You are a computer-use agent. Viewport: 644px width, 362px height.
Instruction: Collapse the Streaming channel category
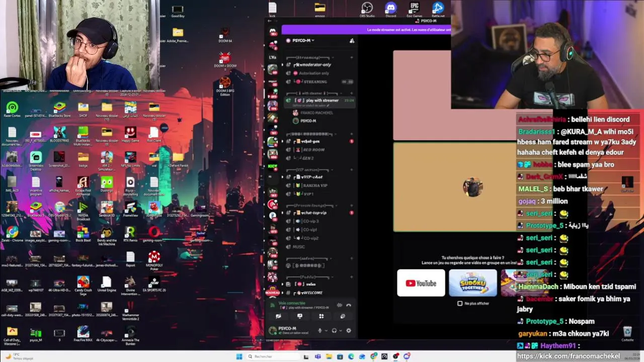pyautogui.click(x=309, y=57)
